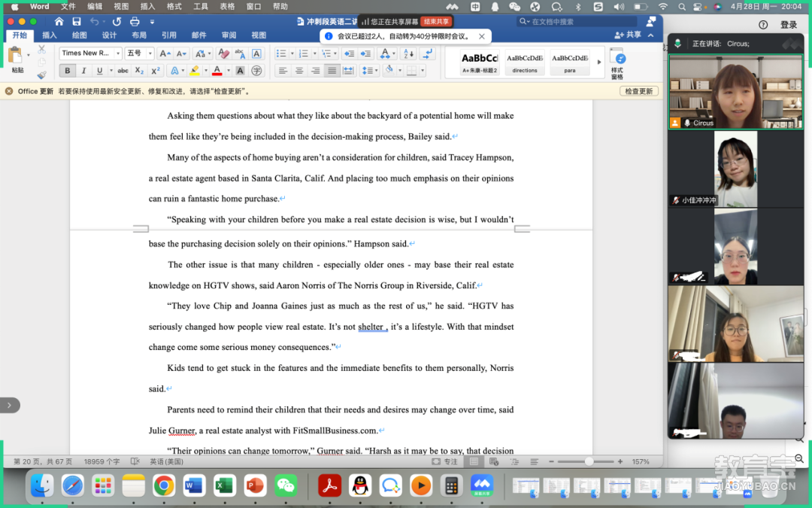Toggle justified text alignment

[x=332, y=71]
